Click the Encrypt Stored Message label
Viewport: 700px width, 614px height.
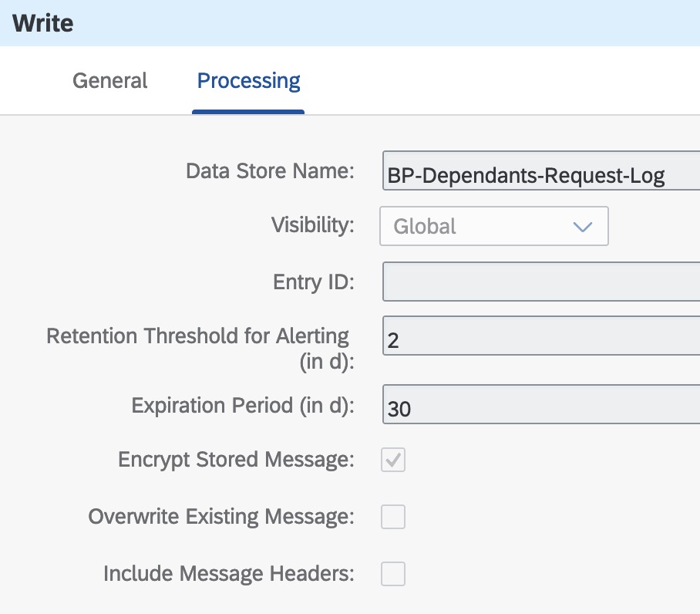click(236, 460)
